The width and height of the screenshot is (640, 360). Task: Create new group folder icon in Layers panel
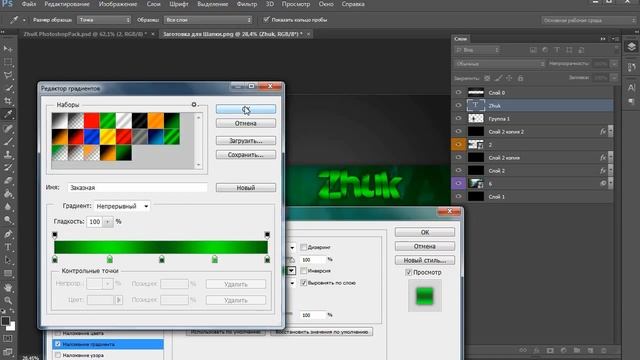click(577, 350)
